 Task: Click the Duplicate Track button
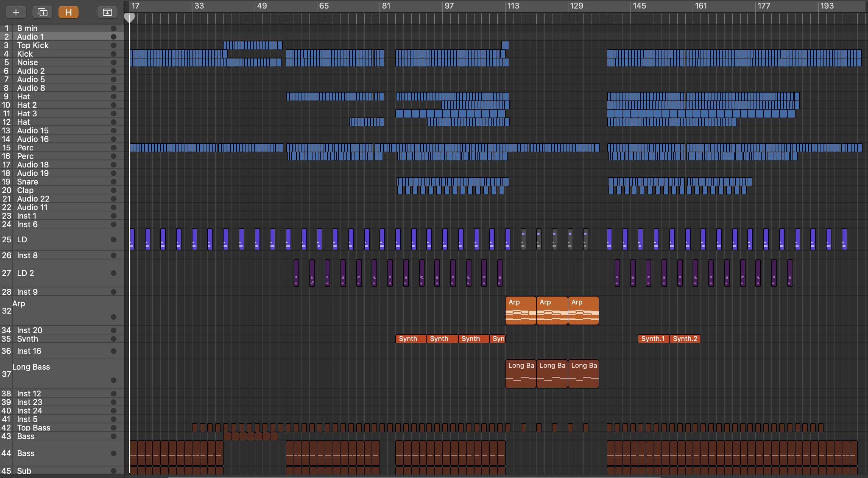42,12
